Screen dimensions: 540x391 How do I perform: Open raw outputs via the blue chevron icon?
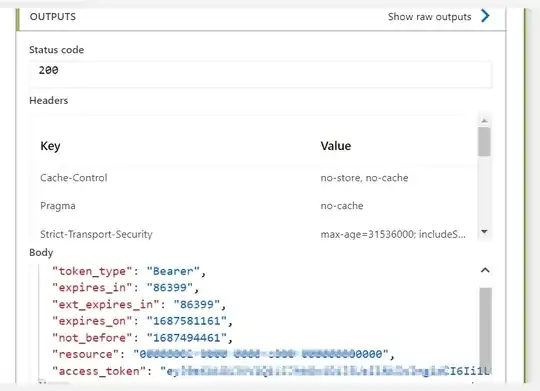(485, 16)
